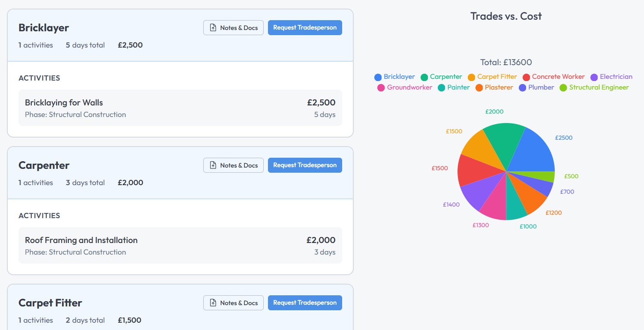Viewport: 644px width, 330px height.
Task: Click document icon in Carpenter Notes & Docs
Action: (x=213, y=165)
